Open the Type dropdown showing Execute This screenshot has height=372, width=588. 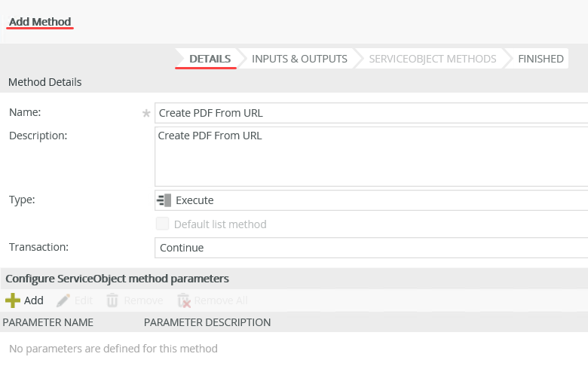[371, 200]
